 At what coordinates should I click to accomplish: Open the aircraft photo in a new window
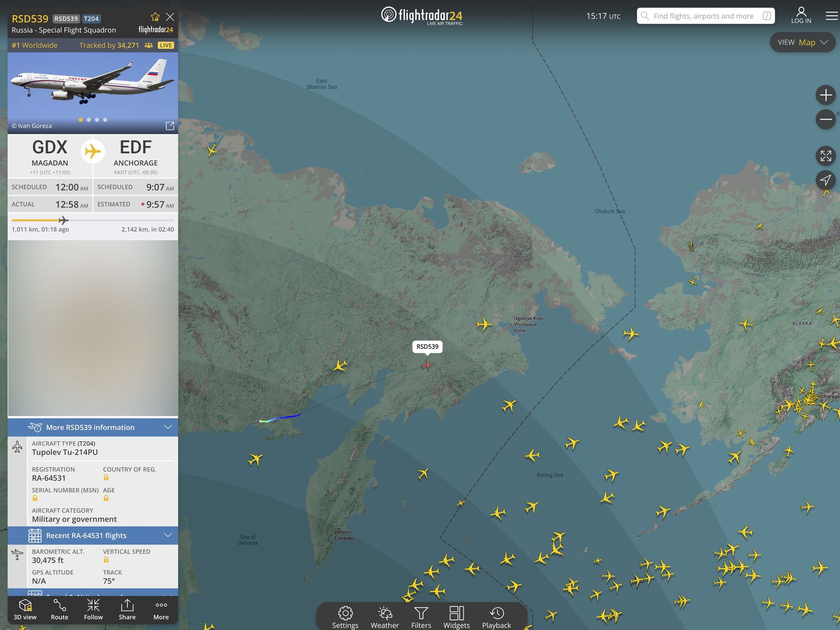170,126
